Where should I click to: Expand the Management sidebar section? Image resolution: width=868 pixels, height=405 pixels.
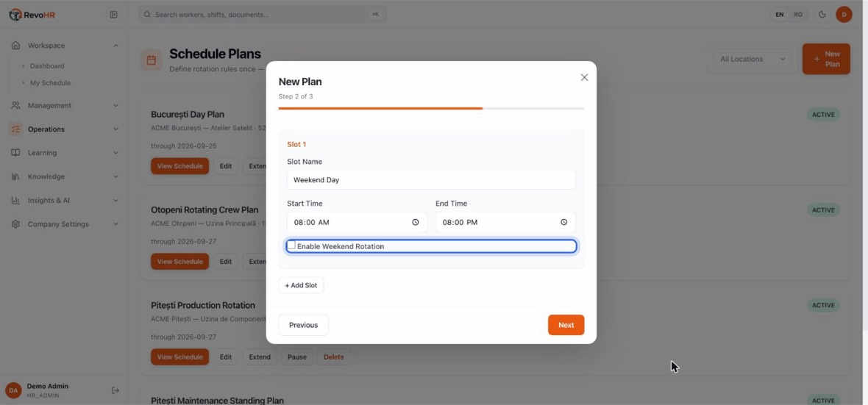pos(65,105)
